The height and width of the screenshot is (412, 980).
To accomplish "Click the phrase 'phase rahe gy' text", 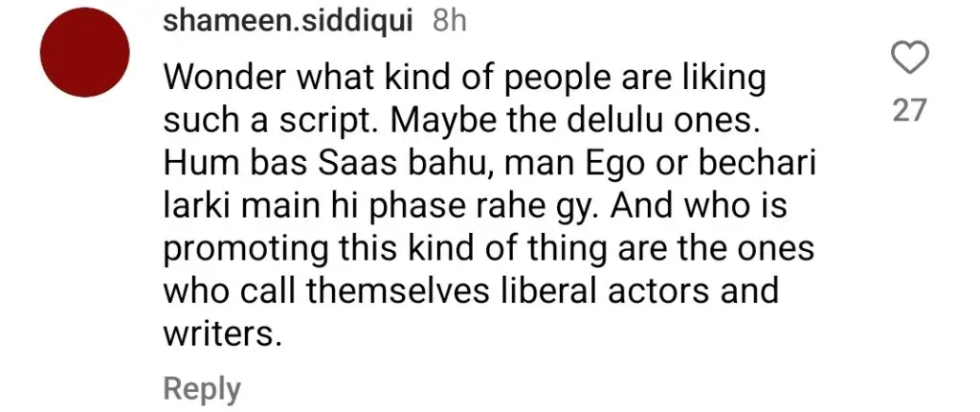I will point(486,209).
